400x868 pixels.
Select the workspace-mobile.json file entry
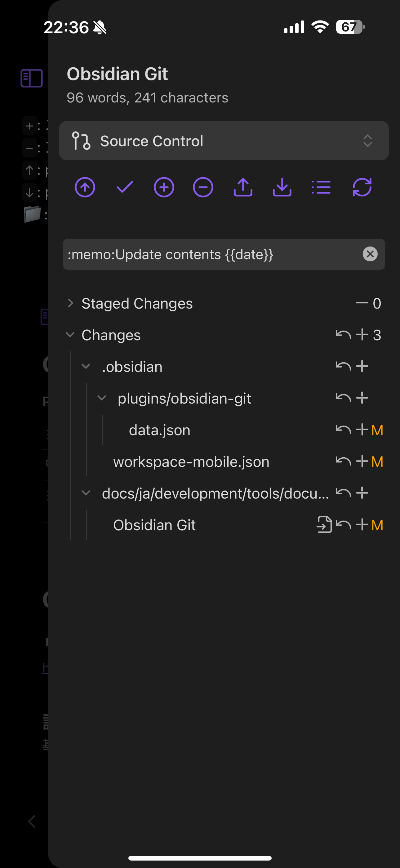click(x=191, y=462)
